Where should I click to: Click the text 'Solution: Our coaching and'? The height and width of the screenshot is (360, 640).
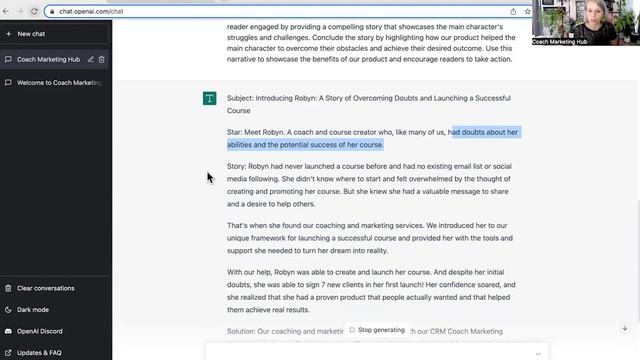coord(286,331)
